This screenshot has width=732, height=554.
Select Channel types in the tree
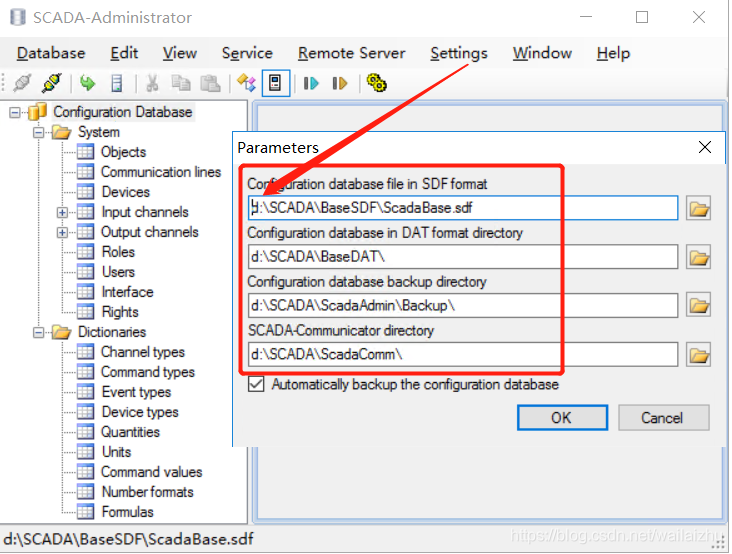coord(143,352)
